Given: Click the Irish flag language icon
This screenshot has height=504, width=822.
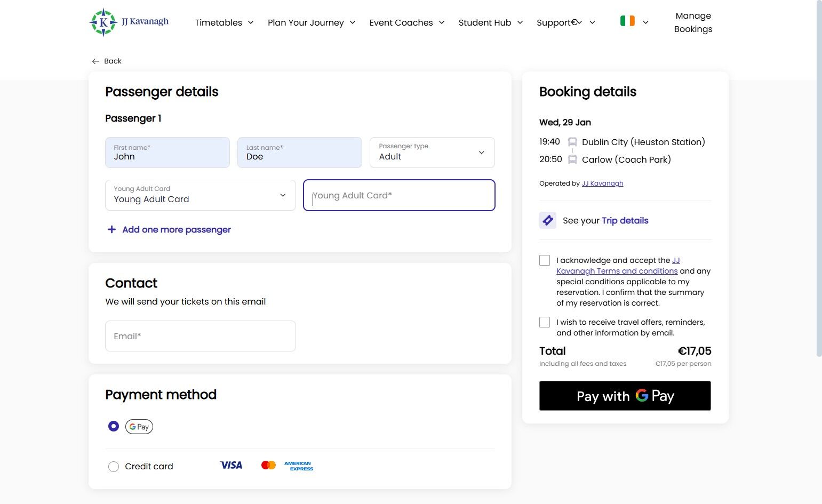Looking at the screenshot, I should pos(627,21).
